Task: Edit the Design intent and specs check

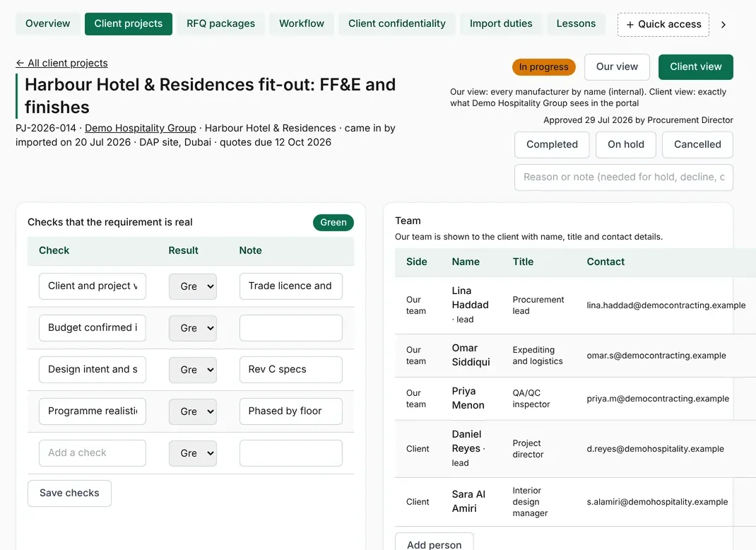Action: point(93,370)
